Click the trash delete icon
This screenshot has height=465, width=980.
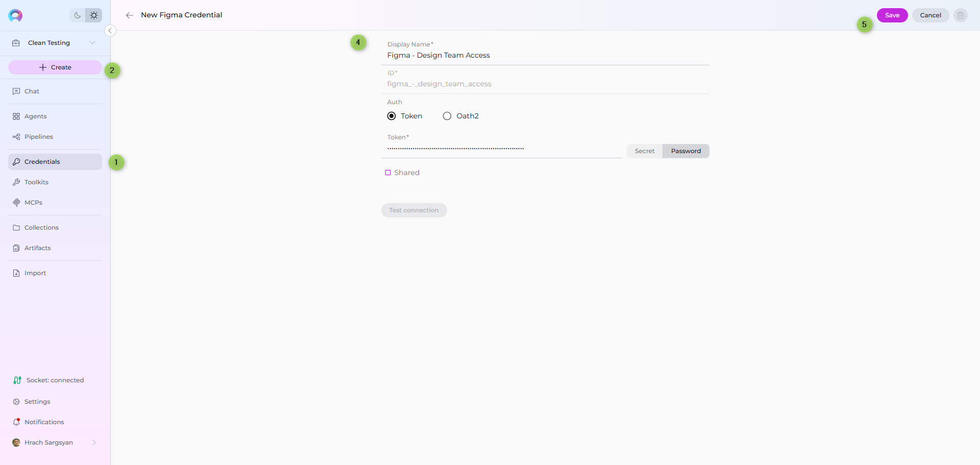pos(960,15)
